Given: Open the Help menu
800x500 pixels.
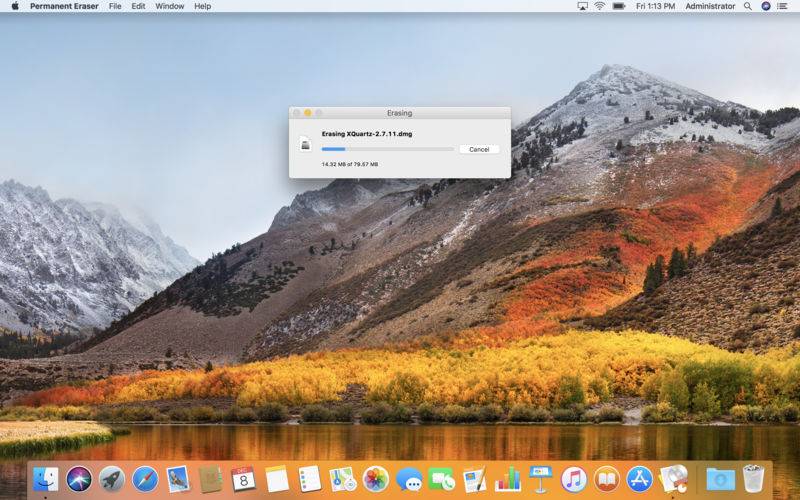Looking at the screenshot, I should coord(203,6).
